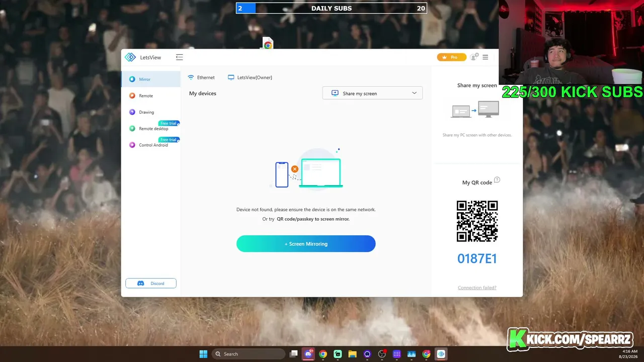Click the Share my PC screen description text
The image size is (644, 362).
pyautogui.click(x=477, y=135)
